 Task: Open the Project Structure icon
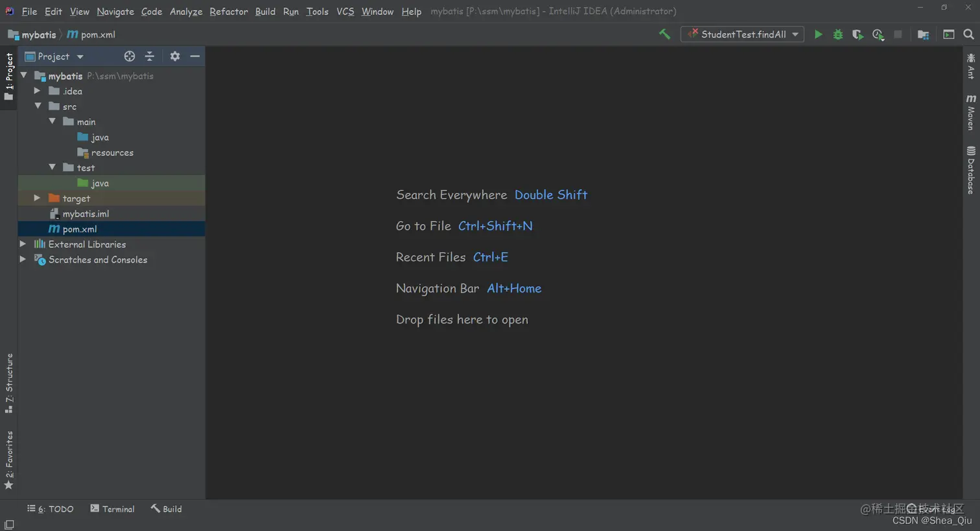coord(923,34)
